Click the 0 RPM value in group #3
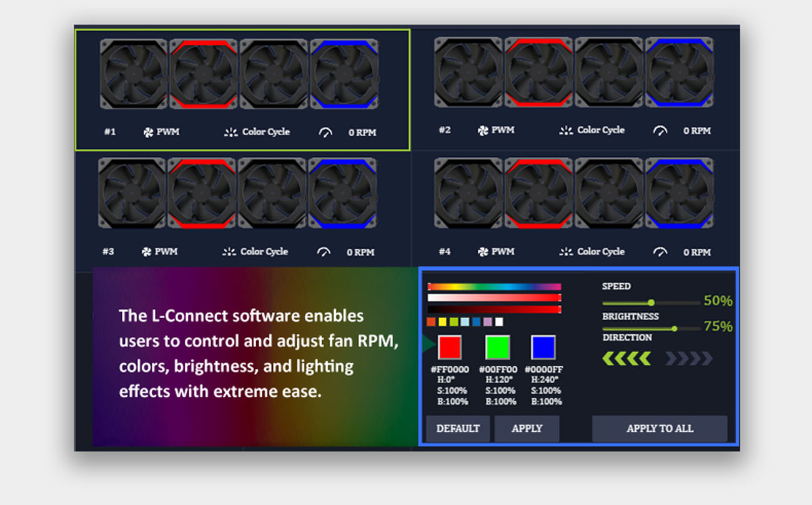The image size is (812, 505). pos(360,252)
